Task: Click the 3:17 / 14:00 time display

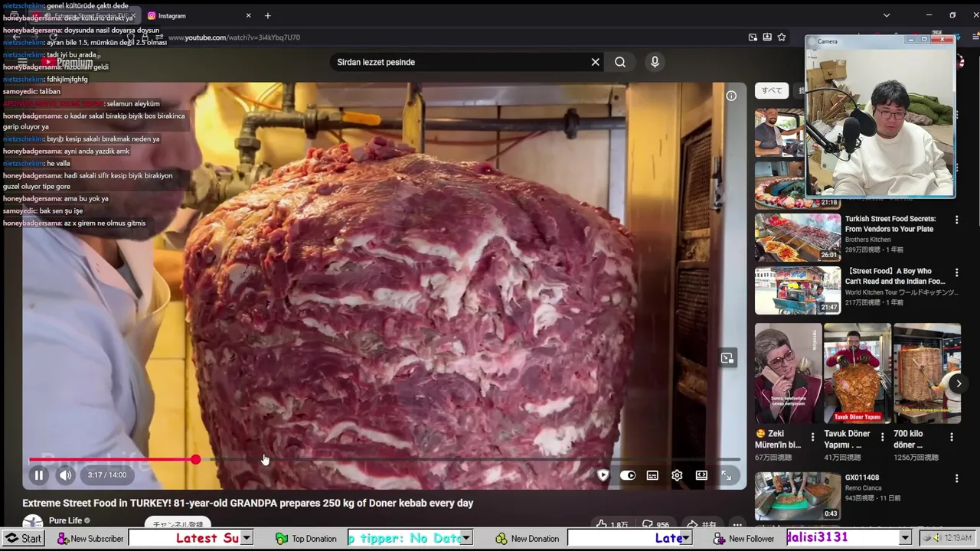Action: pos(106,475)
